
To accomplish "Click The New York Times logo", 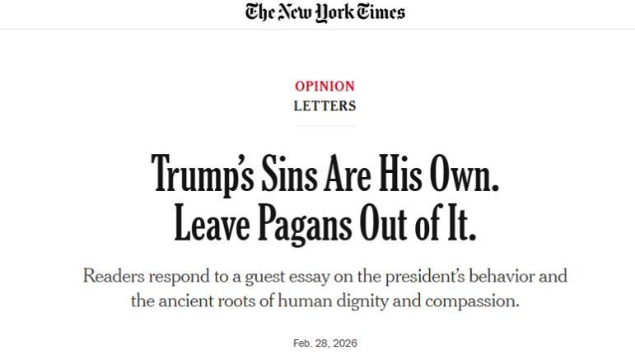I will (x=325, y=12).
